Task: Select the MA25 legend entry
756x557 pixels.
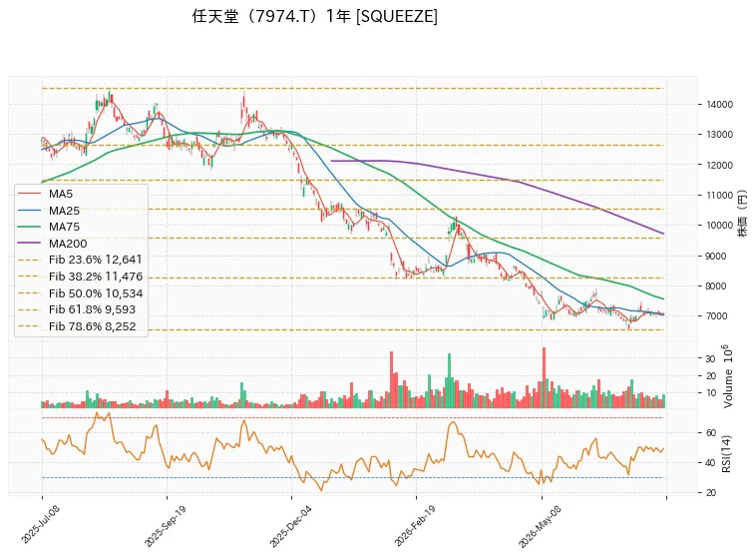Action: click(48, 211)
